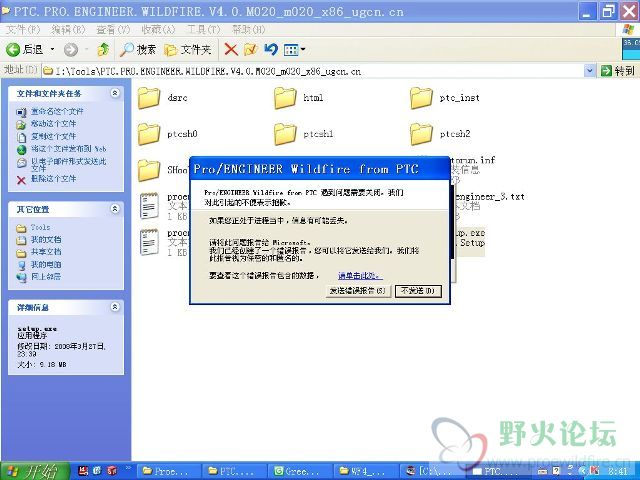Select the html folder icon

(x=285, y=98)
